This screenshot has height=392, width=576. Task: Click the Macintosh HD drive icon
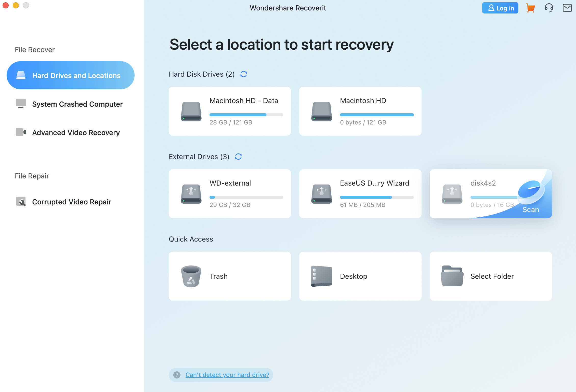(x=322, y=111)
